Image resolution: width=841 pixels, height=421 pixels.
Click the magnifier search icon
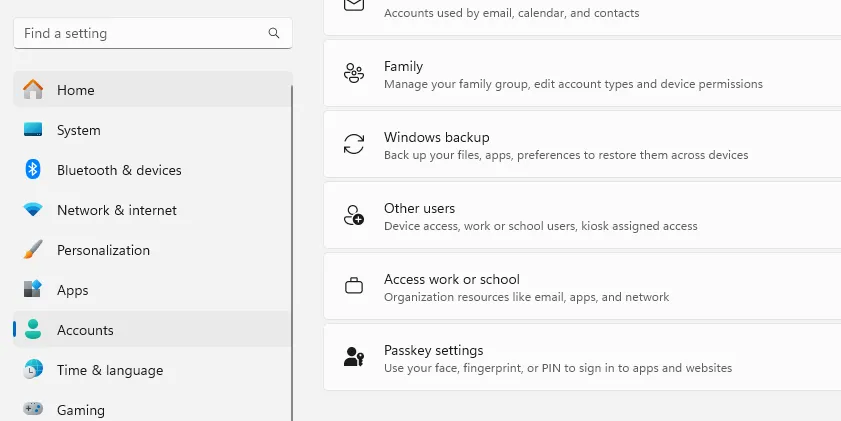(274, 33)
